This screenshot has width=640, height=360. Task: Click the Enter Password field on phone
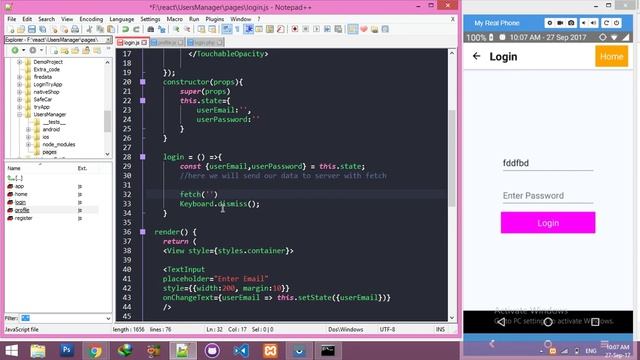coord(548,196)
